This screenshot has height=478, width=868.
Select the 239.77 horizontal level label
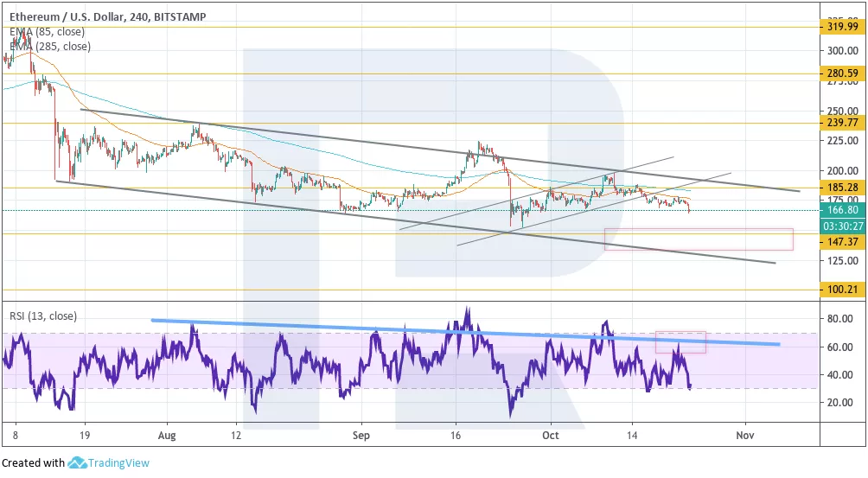(x=841, y=123)
